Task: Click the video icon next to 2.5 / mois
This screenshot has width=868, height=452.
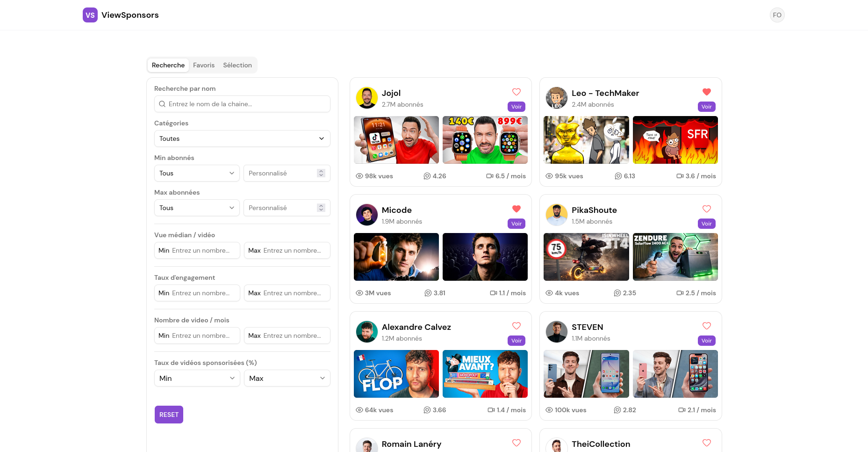Action: (680, 293)
